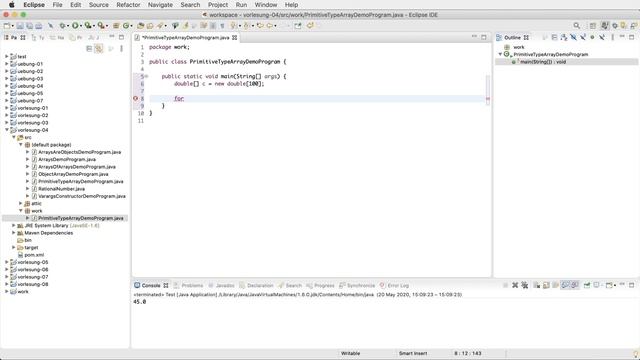Click the Open Task toolbar icon
640x360 pixels.
pos(150,26)
